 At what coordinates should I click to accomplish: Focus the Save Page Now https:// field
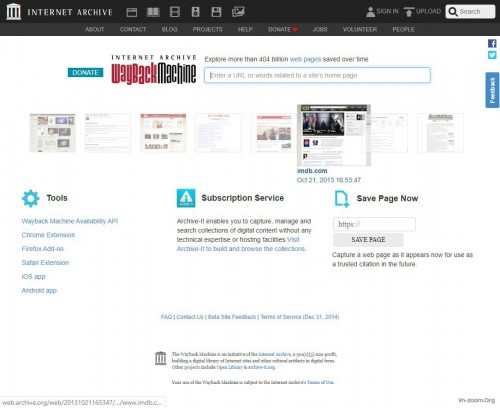click(x=374, y=224)
